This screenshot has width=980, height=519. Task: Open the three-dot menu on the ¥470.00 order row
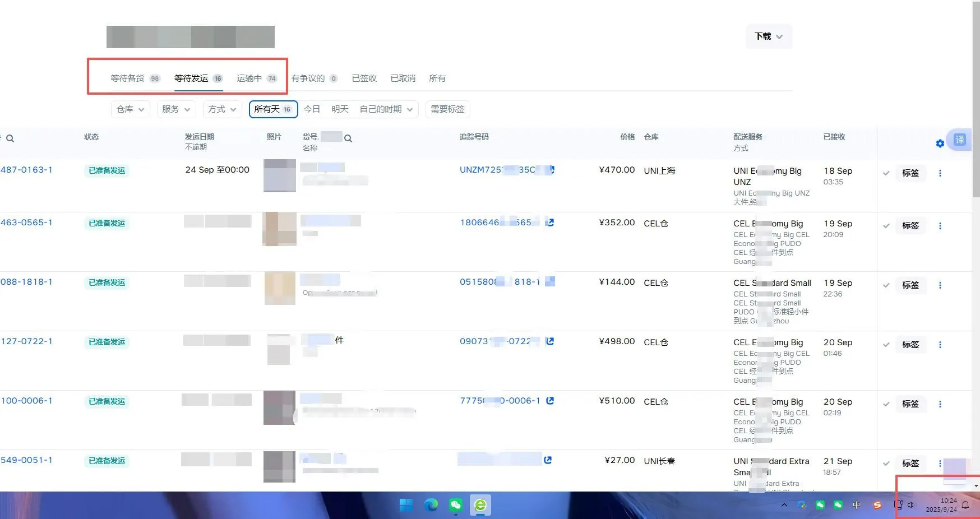pos(940,173)
